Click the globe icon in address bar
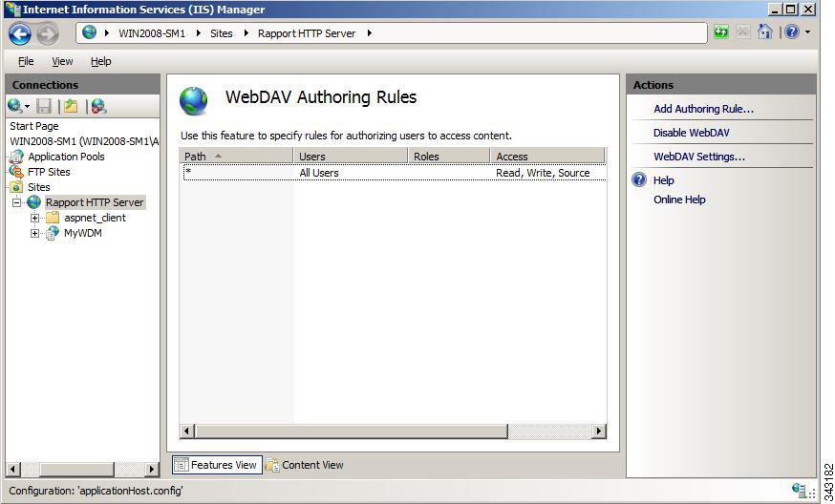 point(90,32)
